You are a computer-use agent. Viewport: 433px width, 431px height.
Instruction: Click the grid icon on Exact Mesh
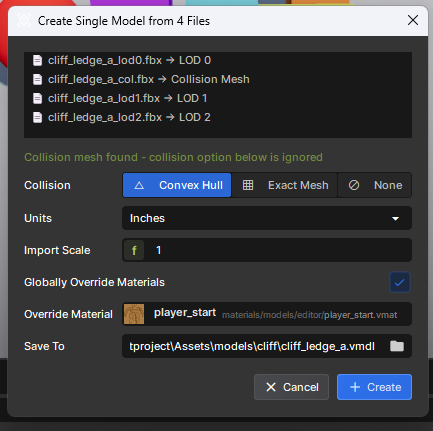248,185
